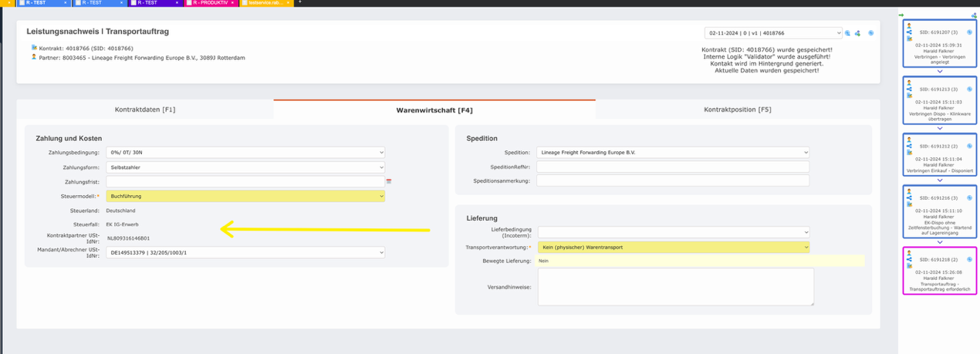Close the testservice browser tab

289,3
